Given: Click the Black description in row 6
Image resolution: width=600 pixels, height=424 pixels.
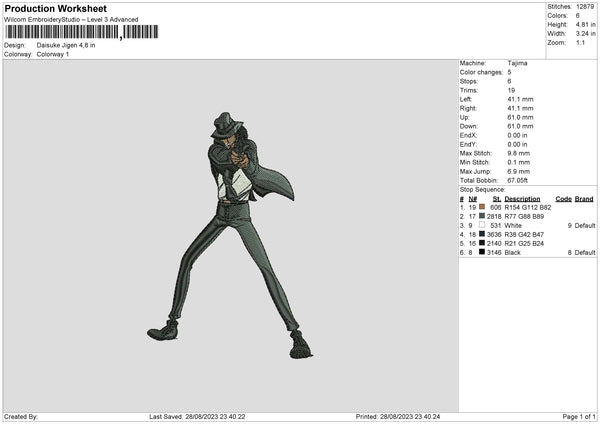Looking at the screenshot, I should pos(512,253).
